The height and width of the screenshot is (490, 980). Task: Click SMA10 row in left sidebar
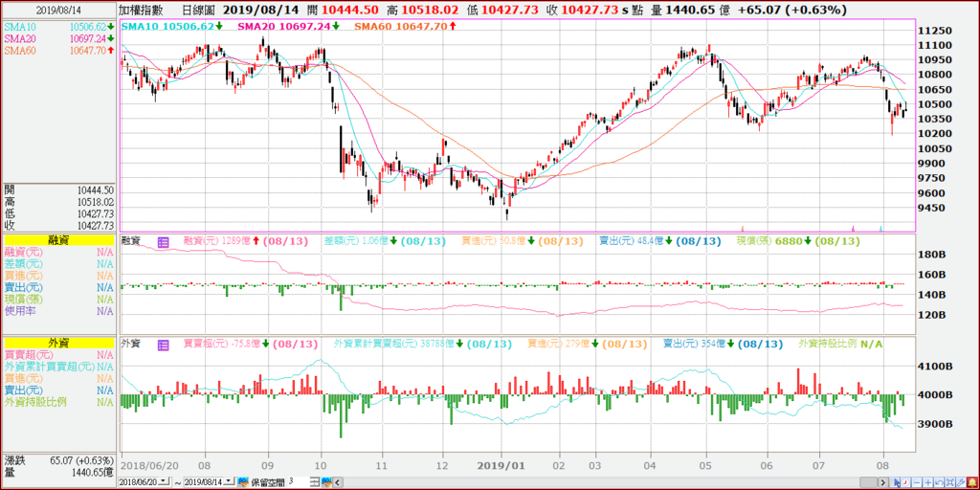[x=58, y=27]
